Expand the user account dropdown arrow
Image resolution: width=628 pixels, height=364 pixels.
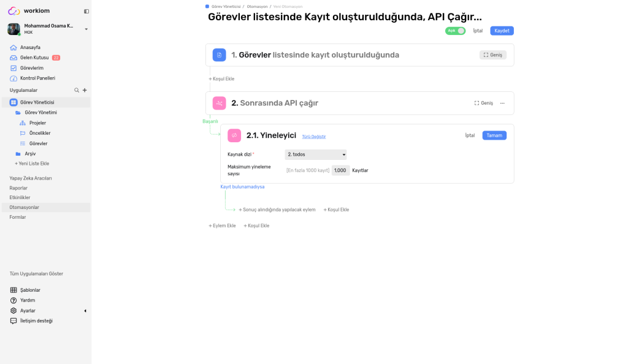(86, 29)
